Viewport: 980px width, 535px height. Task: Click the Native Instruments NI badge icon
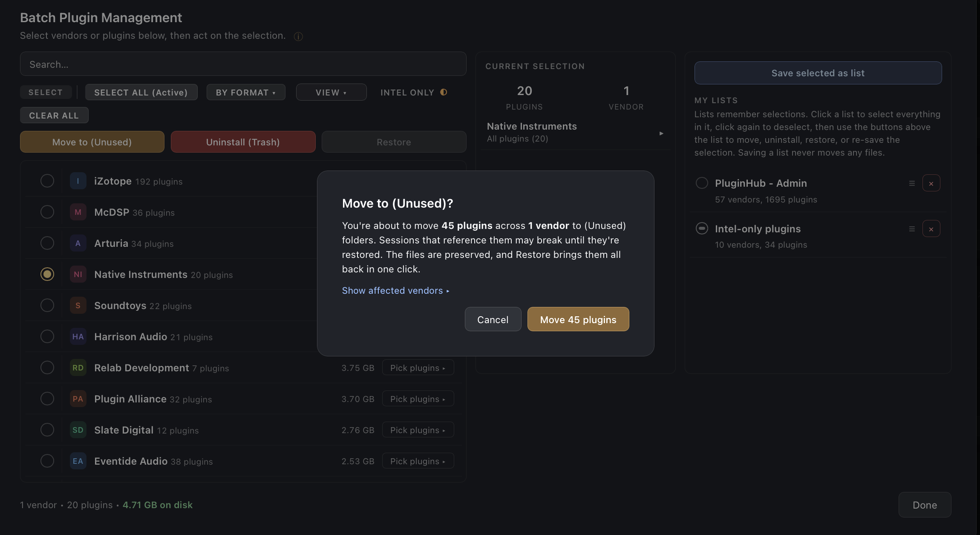pyautogui.click(x=78, y=275)
